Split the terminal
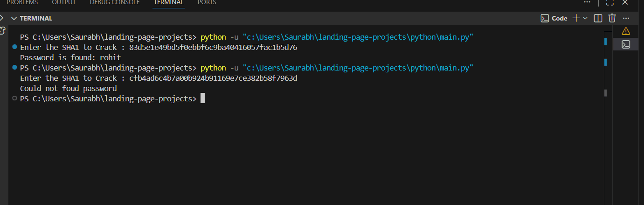Screen dimensions: 644x205 (x=598, y=18)
